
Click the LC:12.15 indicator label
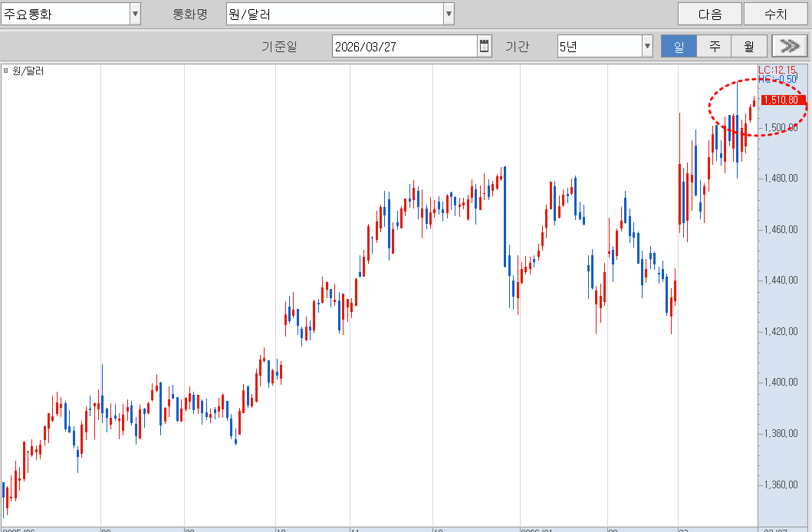(x=777, y=70)
